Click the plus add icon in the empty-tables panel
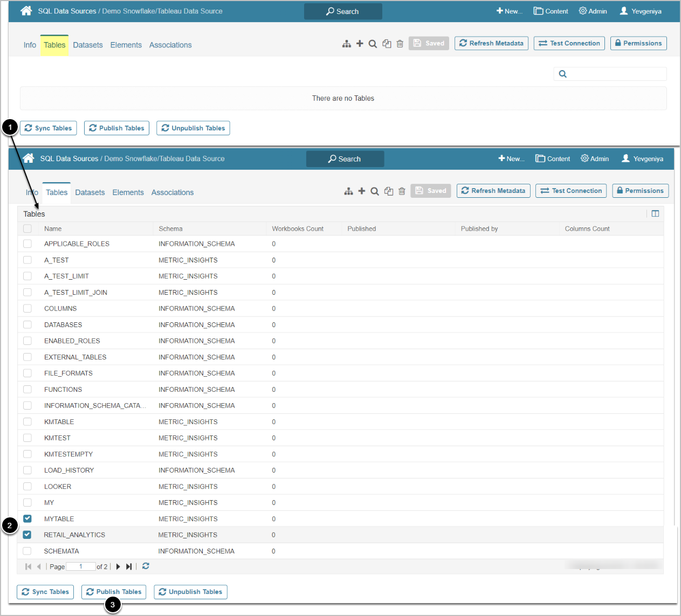 point(360,44)
